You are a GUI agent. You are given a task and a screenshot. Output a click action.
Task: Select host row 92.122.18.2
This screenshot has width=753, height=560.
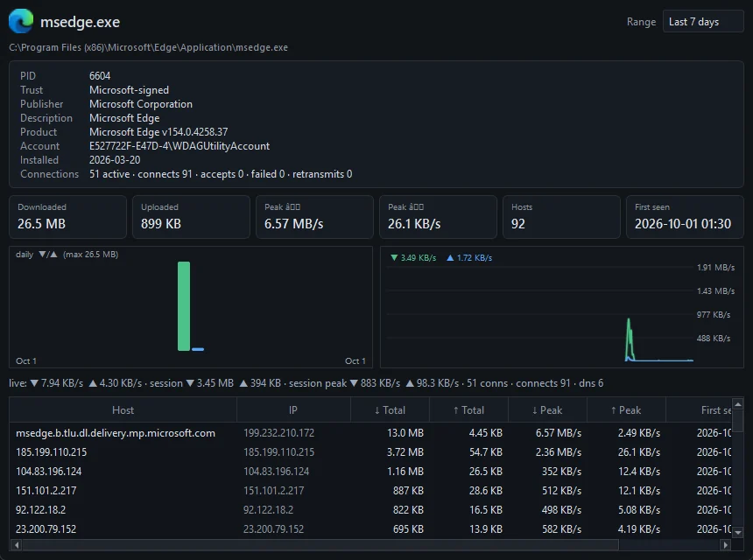(x=370, y=509)
